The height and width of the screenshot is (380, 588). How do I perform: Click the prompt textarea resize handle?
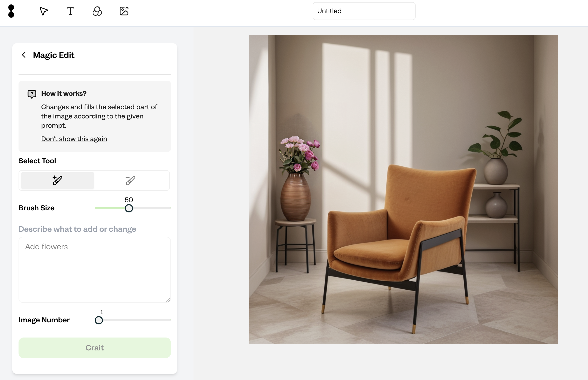pos(168,300)
